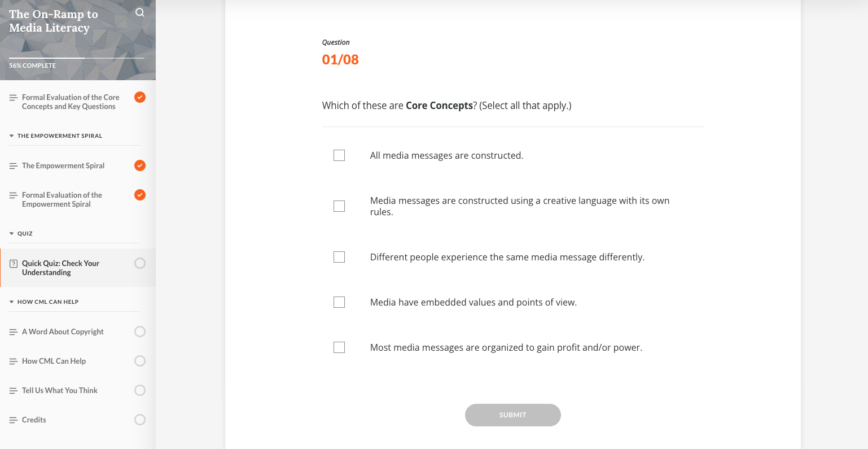Click the search magnifier icon in sidebar
The width and height of the screenshot is (868, 449).
click(x=140, y=13)
